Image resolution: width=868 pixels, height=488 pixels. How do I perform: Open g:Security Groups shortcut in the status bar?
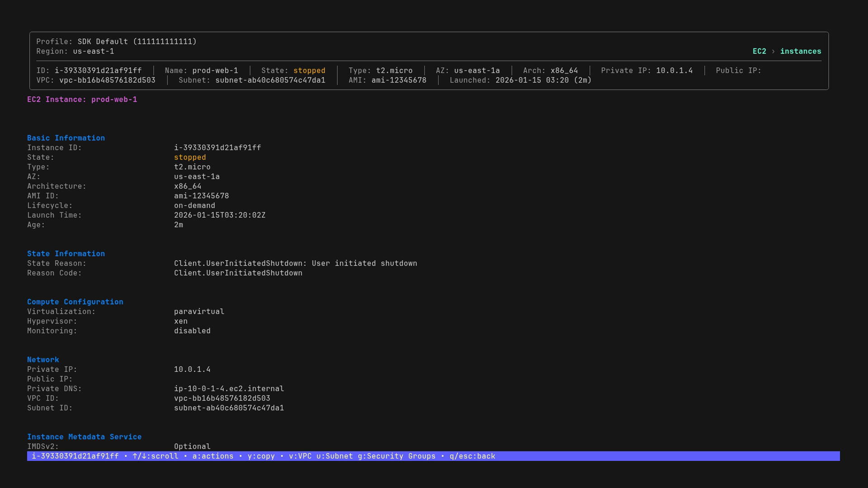[x=396, y=456]
